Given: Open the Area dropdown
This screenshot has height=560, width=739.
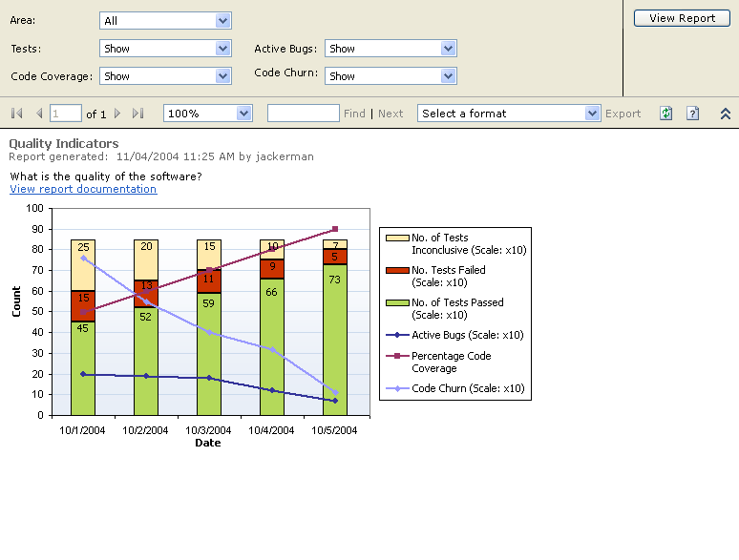Looking at the screenshot, I should click(x=222, y=21).
